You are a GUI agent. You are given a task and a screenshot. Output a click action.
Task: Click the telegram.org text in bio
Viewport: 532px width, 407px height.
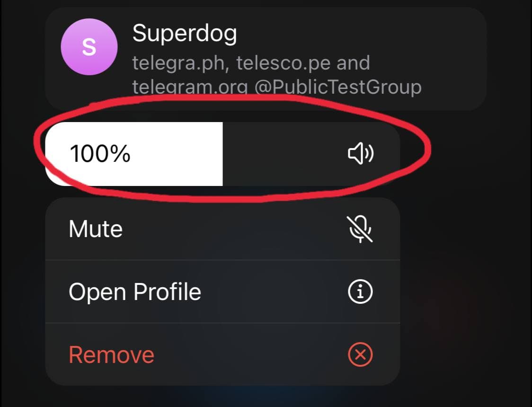tap(190, 87)
